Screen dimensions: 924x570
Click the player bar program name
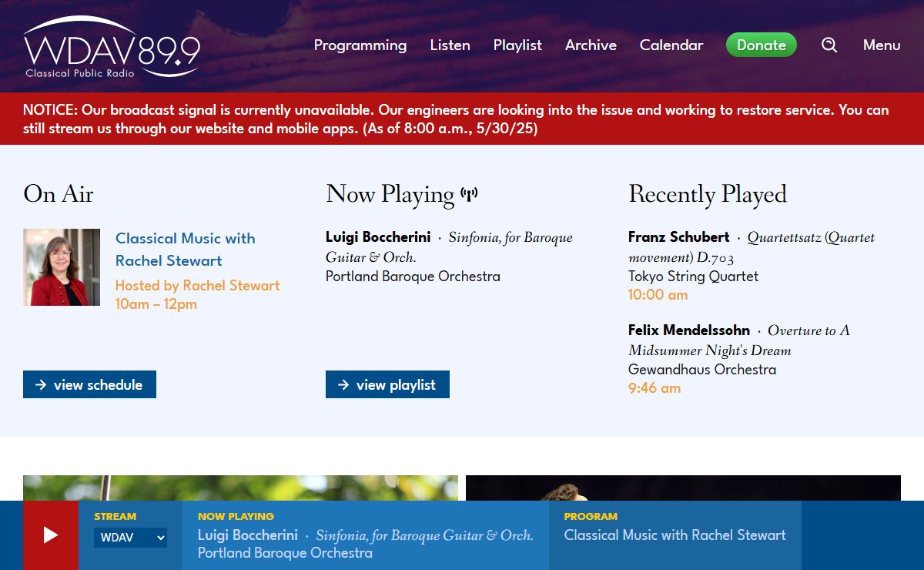(675, 535)
